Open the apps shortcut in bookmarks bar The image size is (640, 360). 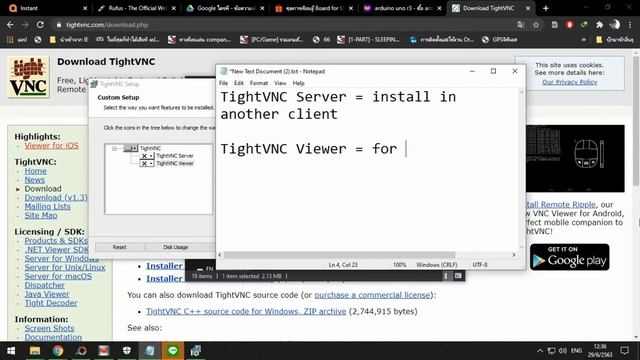[x=17, y=40]
